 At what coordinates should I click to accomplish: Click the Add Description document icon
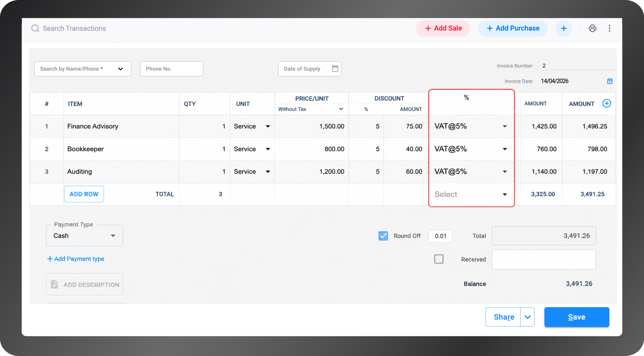[x=54, y=285]
